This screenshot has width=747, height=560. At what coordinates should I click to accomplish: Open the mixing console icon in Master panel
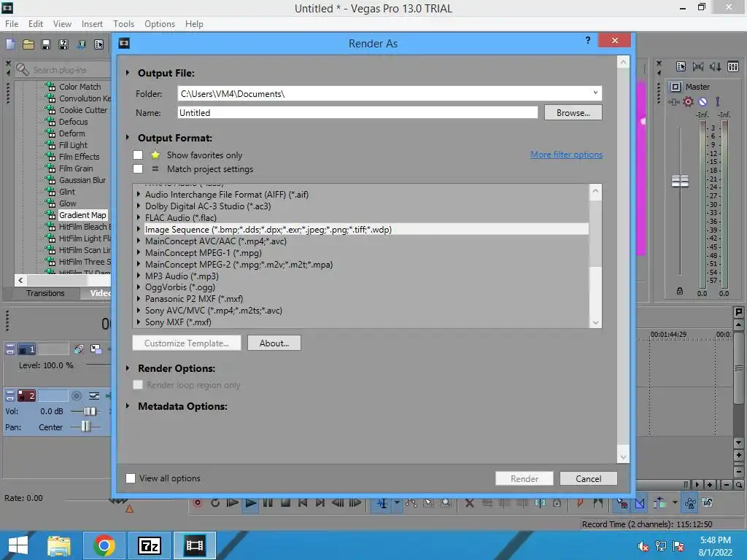pos(733,66)
